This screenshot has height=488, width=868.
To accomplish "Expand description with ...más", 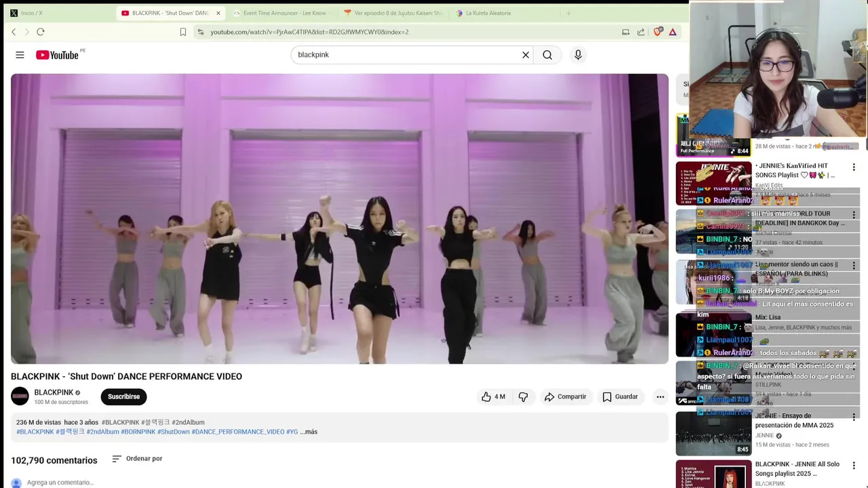I will pos(309,432).
